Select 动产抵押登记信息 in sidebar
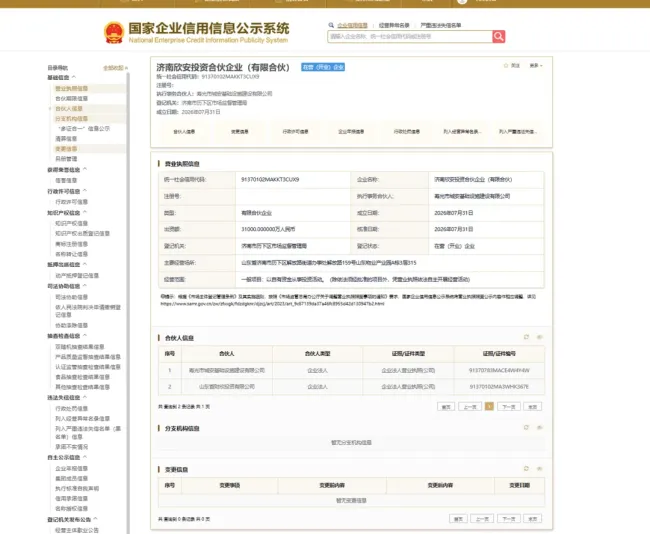Screen dimensions: 650x534 pos(77,275)
